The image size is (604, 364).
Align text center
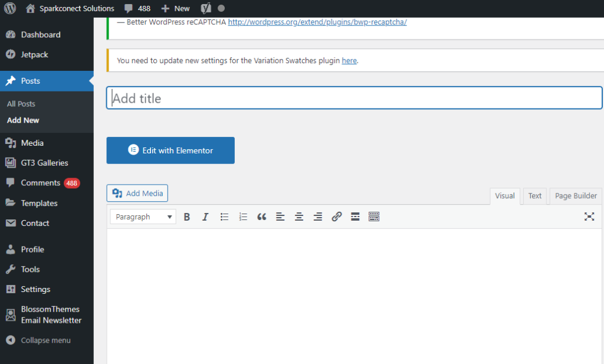(x=299, y=217)
